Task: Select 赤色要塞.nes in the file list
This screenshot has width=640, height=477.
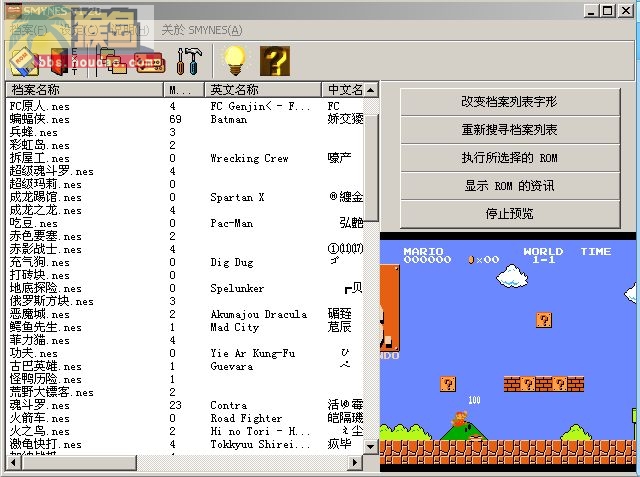Action: click(x=46, y=236)
